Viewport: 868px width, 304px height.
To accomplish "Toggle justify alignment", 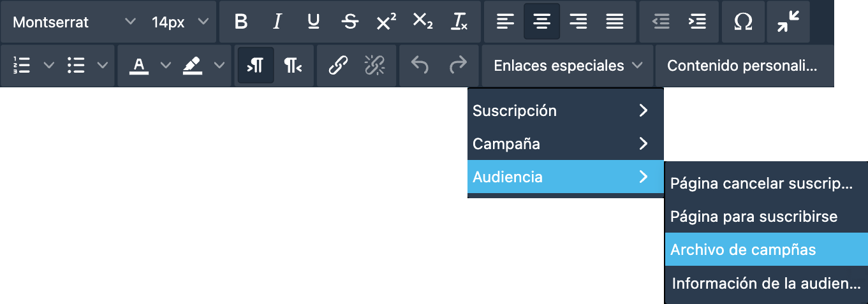I will tap(615, 22).
